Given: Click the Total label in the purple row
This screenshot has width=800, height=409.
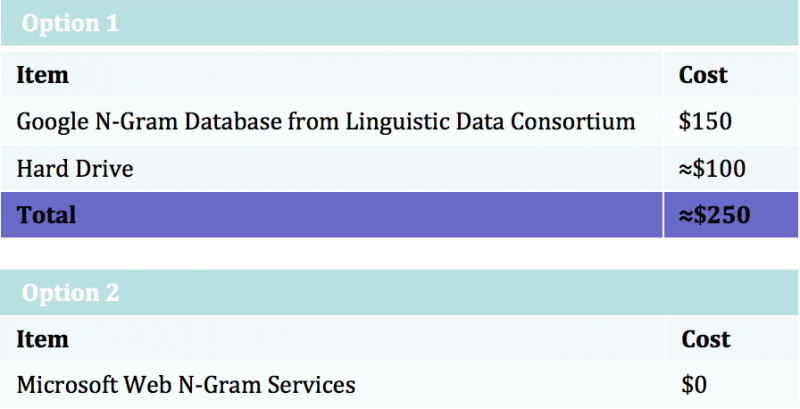Looking at the screenshot, I should pyautogui.click(x=46, y=215).
